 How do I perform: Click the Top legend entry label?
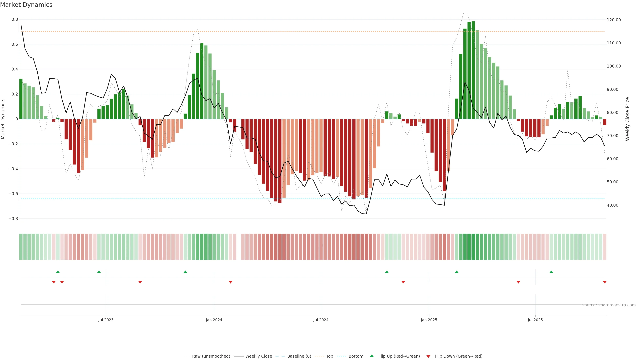tap(330, 356)
